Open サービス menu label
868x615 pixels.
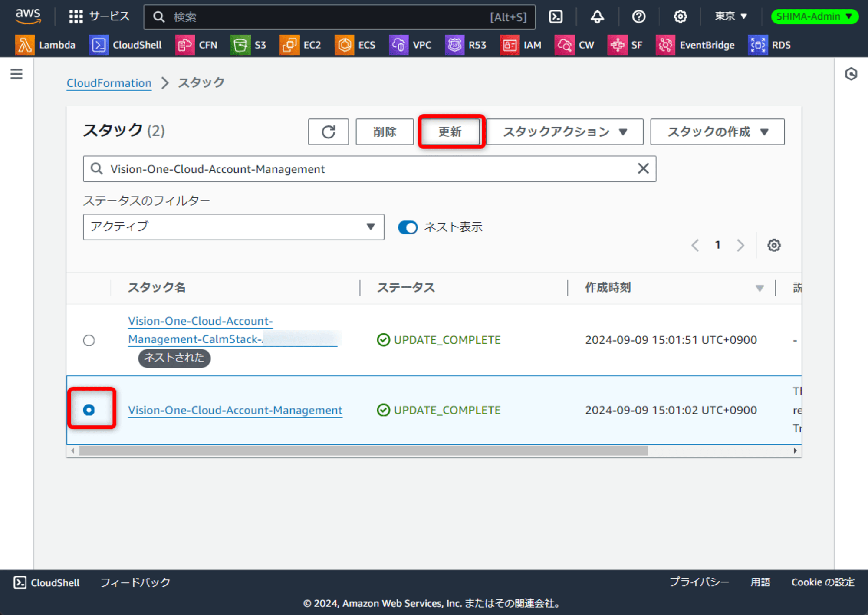pos(109,16)
